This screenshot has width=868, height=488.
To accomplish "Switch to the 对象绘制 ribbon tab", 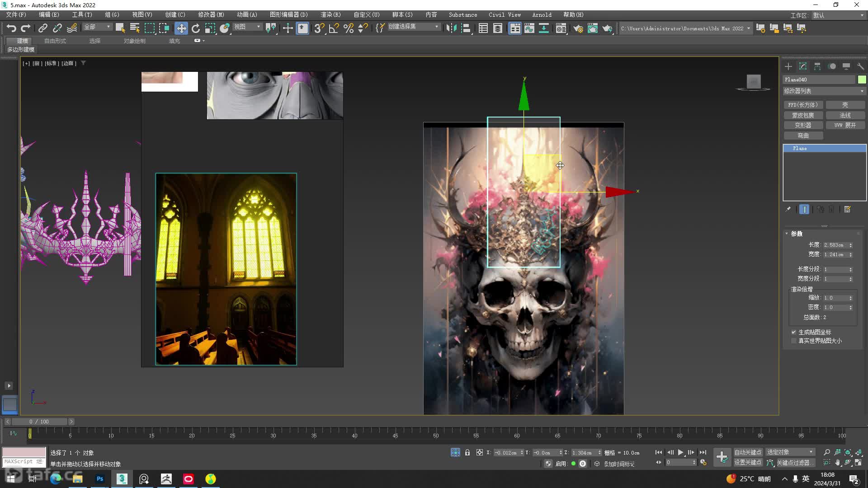I will (134, 41).
